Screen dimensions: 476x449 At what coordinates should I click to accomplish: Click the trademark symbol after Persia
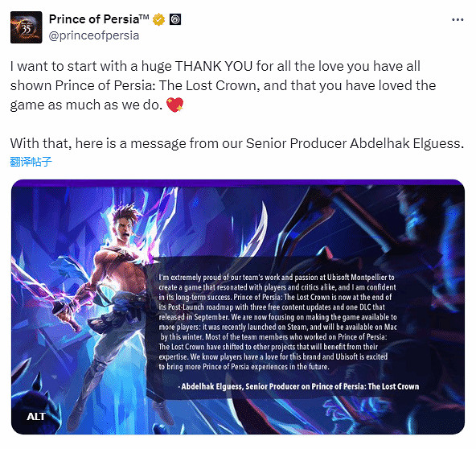(144, 17)
